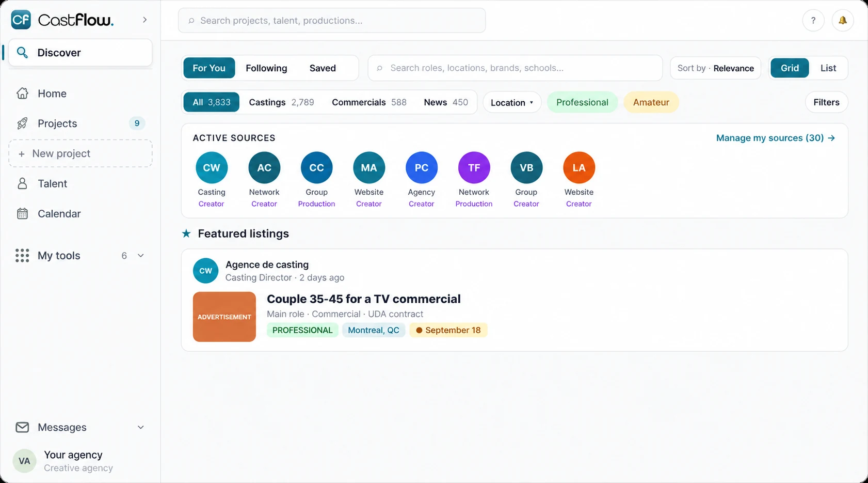
Task: Create a new project
Action: [81, 153]
